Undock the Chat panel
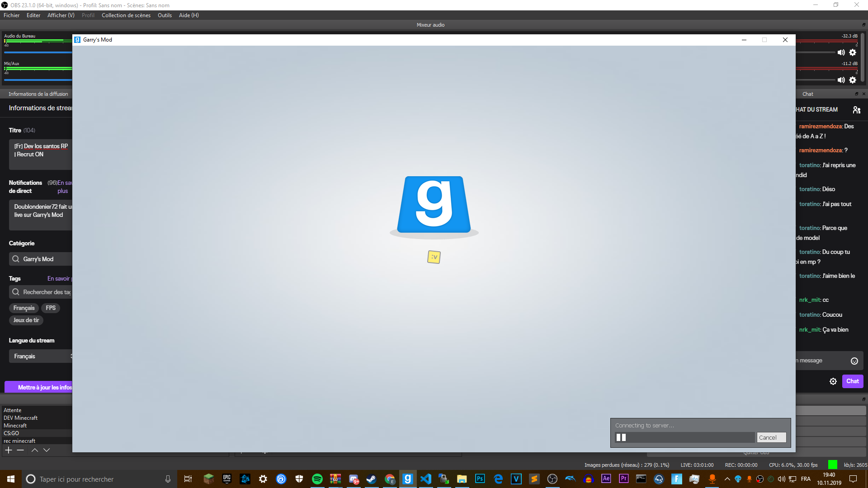This screenshot has width=868, height=488. (x=856, y=94)
